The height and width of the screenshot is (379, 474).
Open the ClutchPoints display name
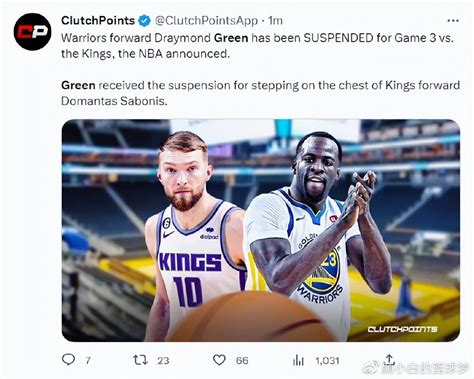tap(98, 21)
